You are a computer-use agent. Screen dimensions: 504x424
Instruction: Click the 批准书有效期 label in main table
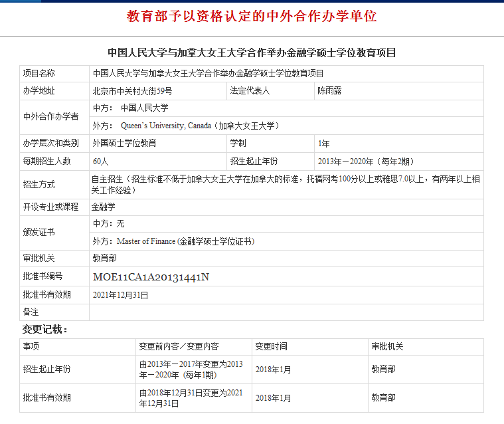[47, 294]
